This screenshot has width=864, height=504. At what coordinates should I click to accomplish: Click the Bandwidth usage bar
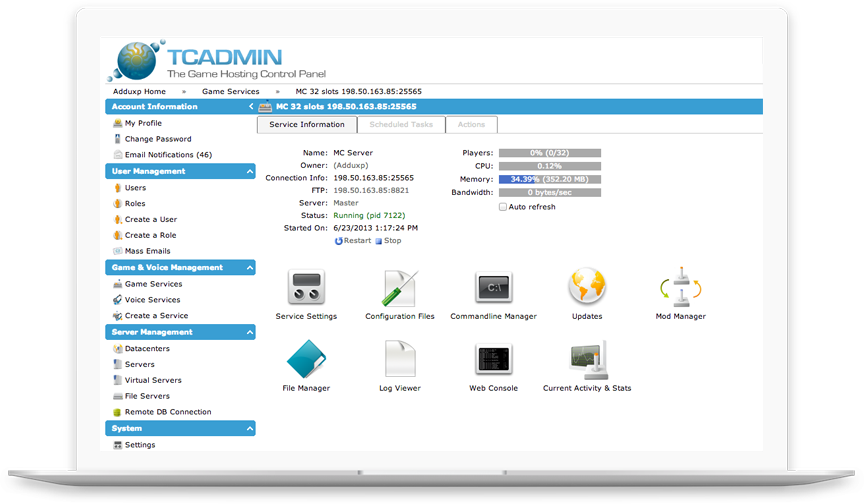550,193
